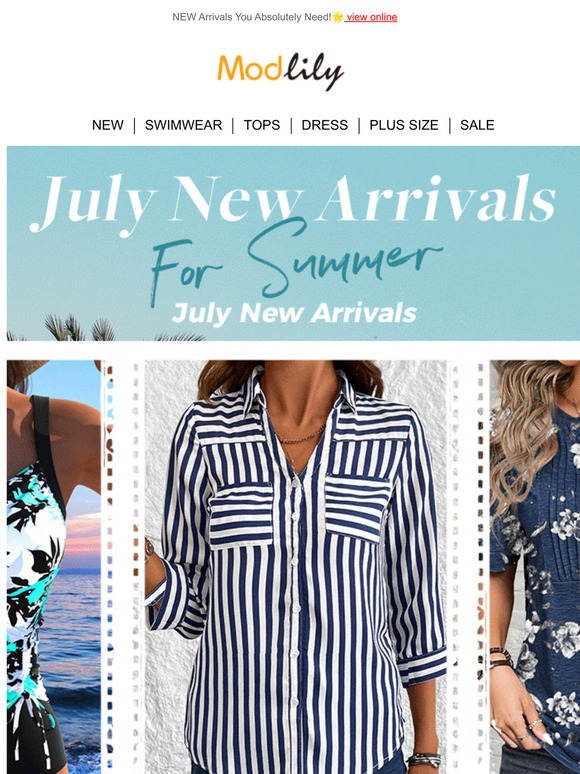Click the For Summer script text
Screen dimensions: 580x774
pyautogui.click(x=296, y=262)
